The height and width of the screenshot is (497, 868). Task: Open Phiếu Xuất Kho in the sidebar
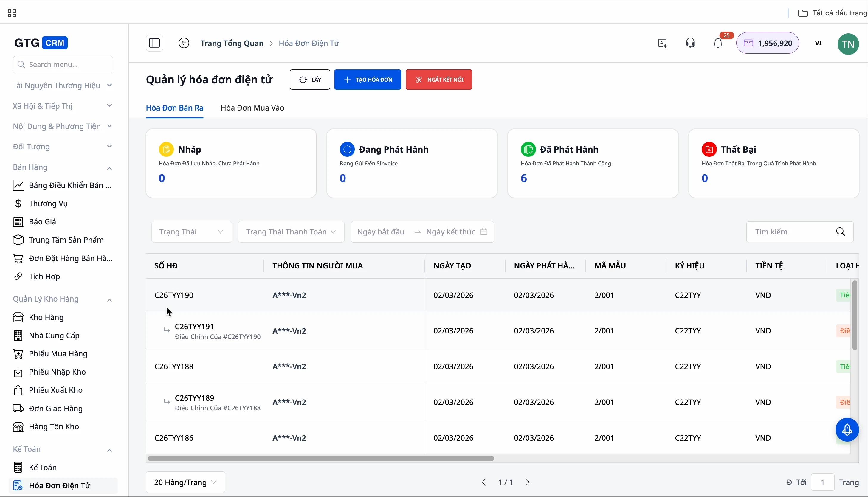(56, 390)
